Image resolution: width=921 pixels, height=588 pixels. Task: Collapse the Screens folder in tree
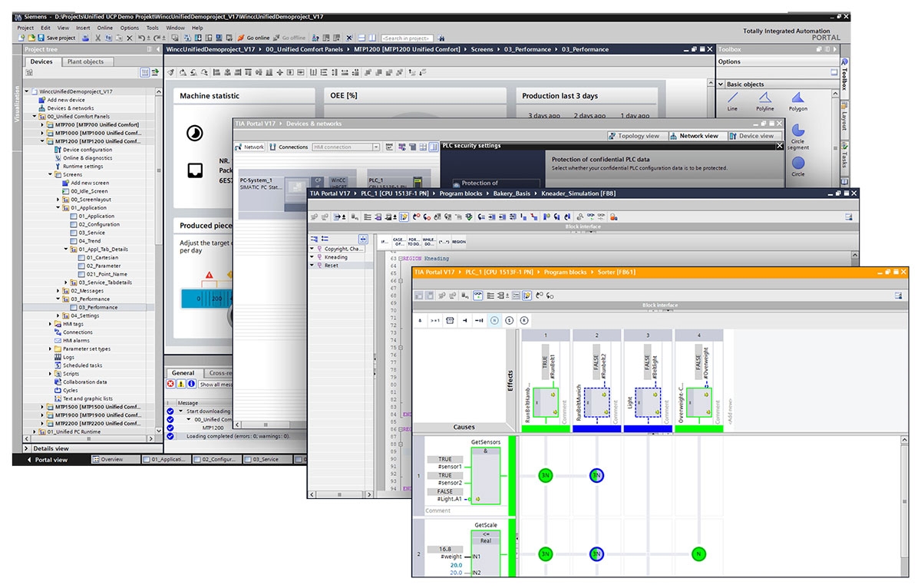click(50, 174)
